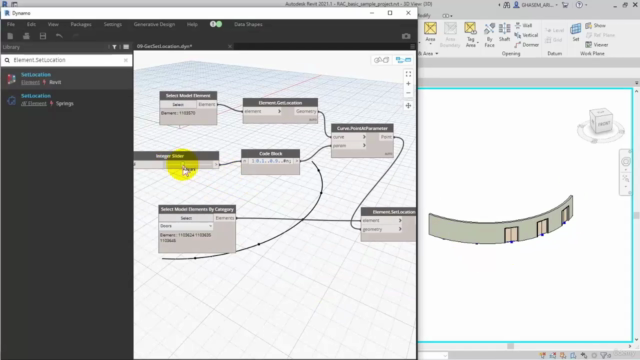Click the work plane Viewer tool
Image resolution: width=640 pixels, height=360 pixels.
click(x=597, y=45)
